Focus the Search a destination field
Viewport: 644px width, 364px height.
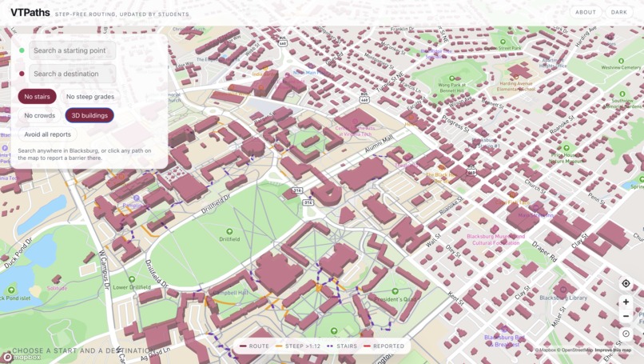(x=72, y=74)
